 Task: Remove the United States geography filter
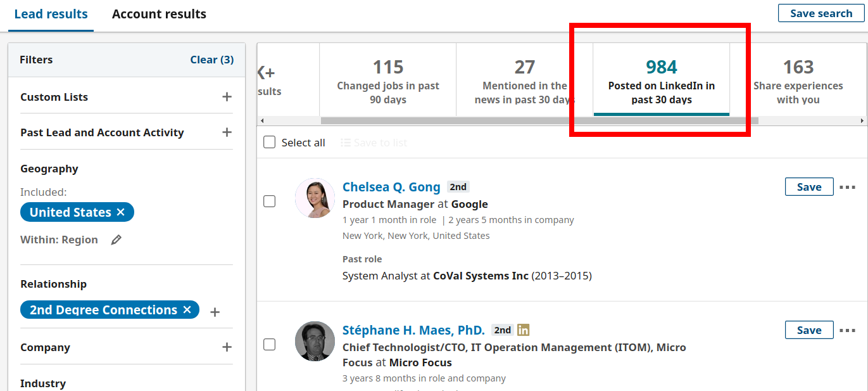(121, 212)
